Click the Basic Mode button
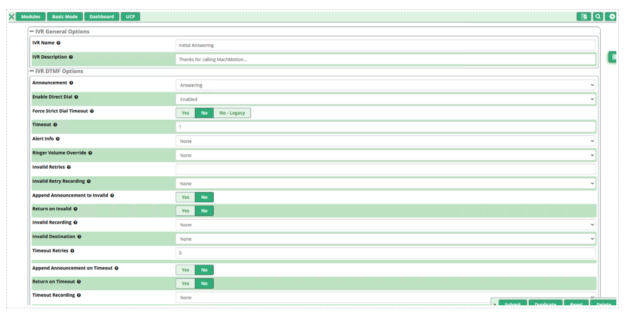This screenshot has height=314, width=644. click(65, 17)
